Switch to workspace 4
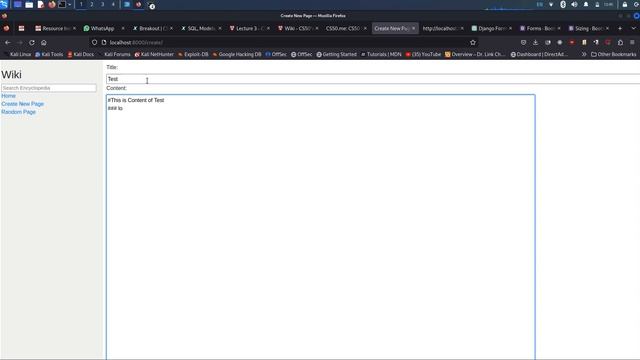This screenshot has height=360, width=640. (x=113, y=4)
